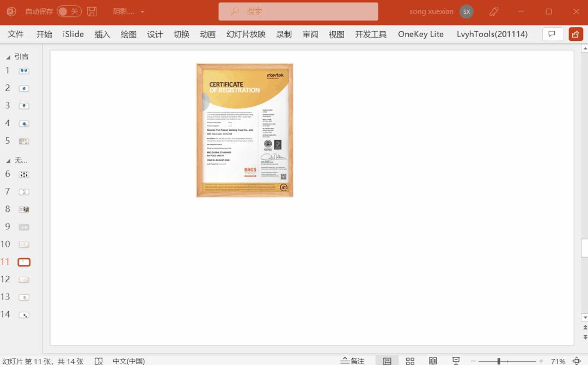Switch to reading view using status bar icon

[x=433, y=360]
